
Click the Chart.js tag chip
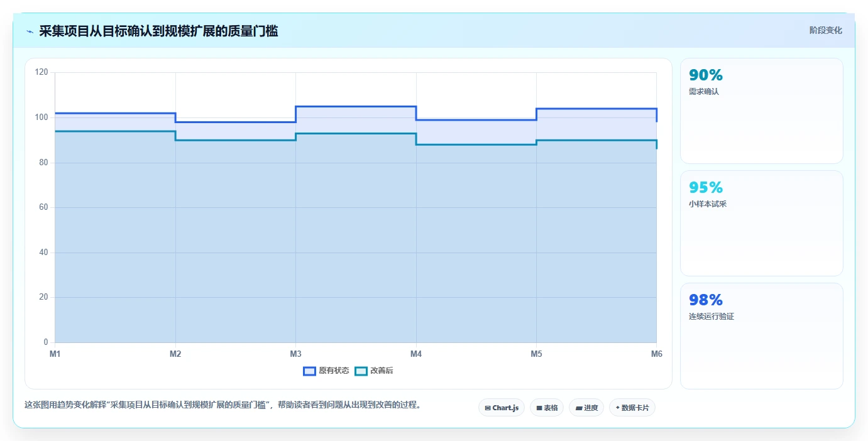point(502,408)
